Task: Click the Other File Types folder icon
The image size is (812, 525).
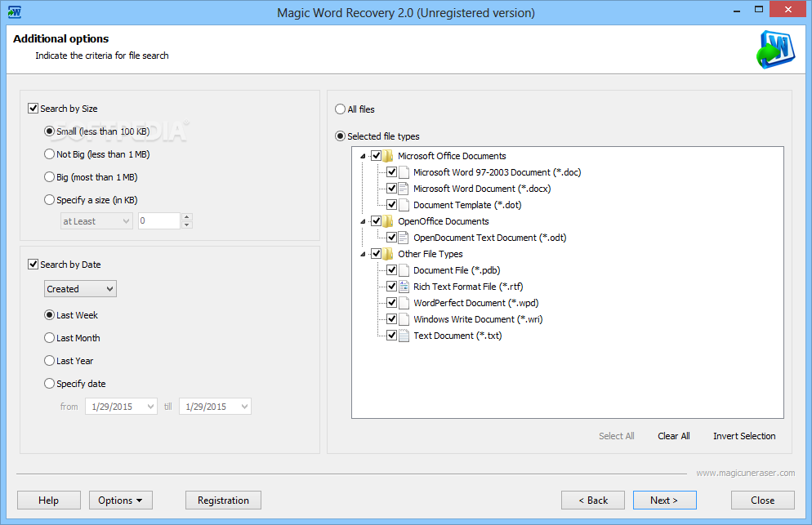Action: (388, 254)
